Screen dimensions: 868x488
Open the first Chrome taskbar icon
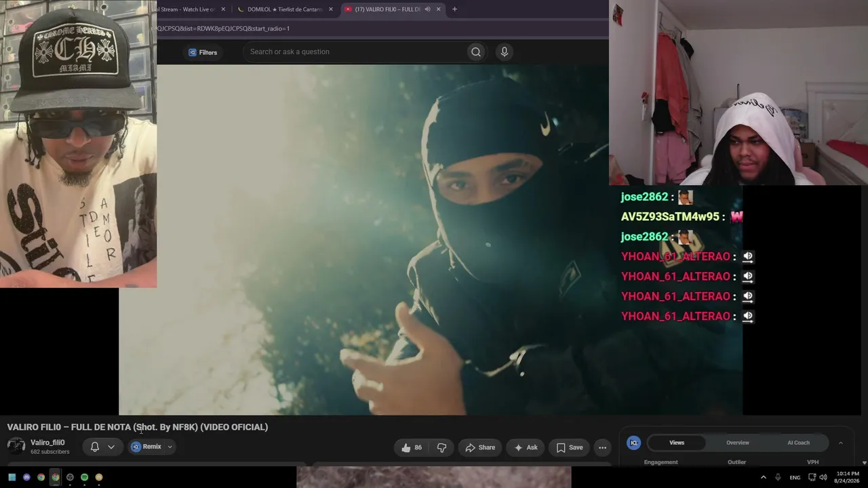pyautogui.click(x=41, y=477)
